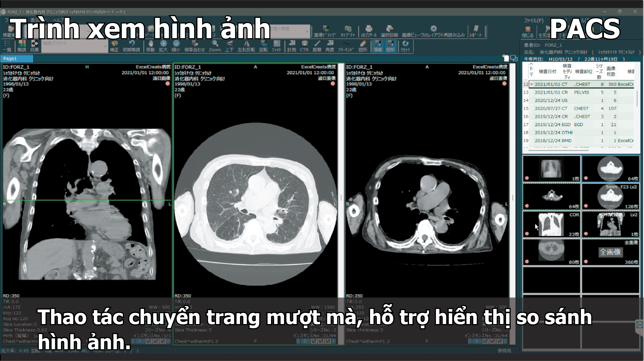Click the キャプチャ capture tool

[348, 31]
